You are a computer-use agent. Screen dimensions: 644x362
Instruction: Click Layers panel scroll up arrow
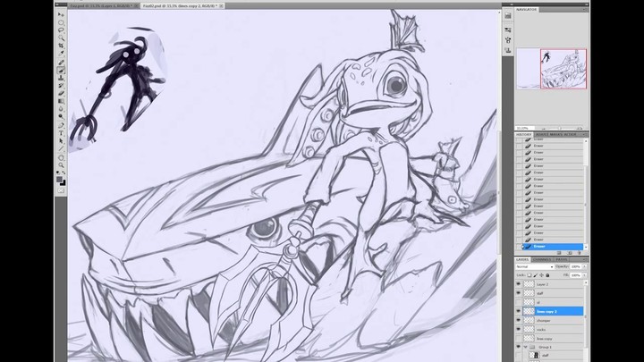(x=586, y=283)
